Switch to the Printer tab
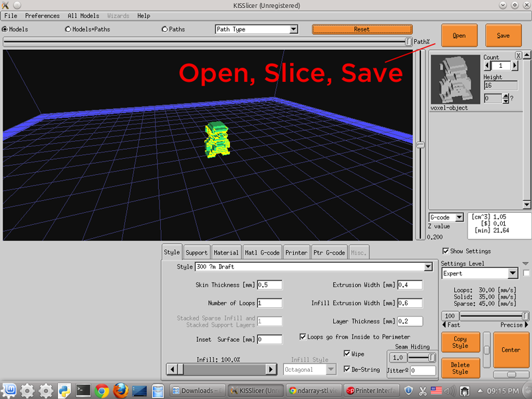The width and height of the screenshot is (532, 399). (x=296, y=252)
